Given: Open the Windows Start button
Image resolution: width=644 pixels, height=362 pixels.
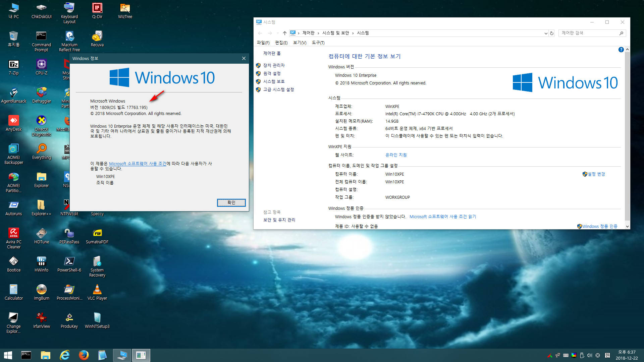Looking at the screenshot, I should coord(8,355).
